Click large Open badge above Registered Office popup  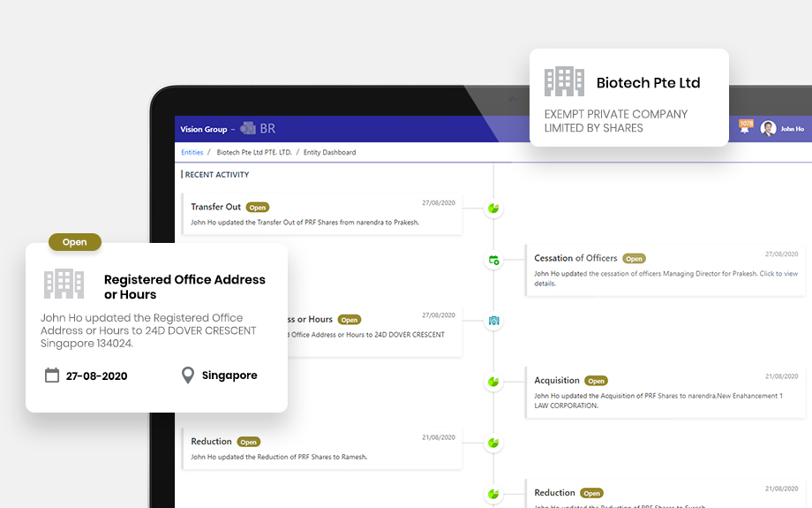(74, 242)
